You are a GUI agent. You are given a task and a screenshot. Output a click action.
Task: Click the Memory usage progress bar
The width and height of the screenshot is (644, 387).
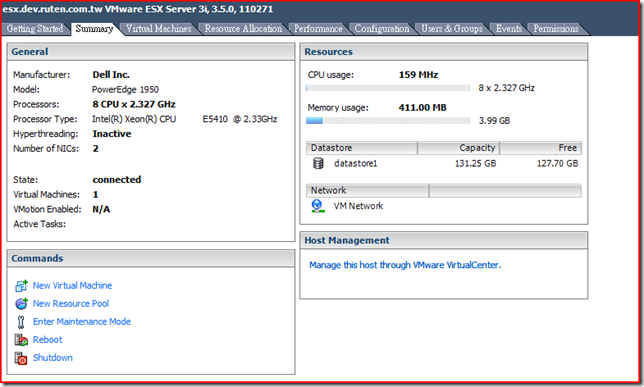pos(388,120)
